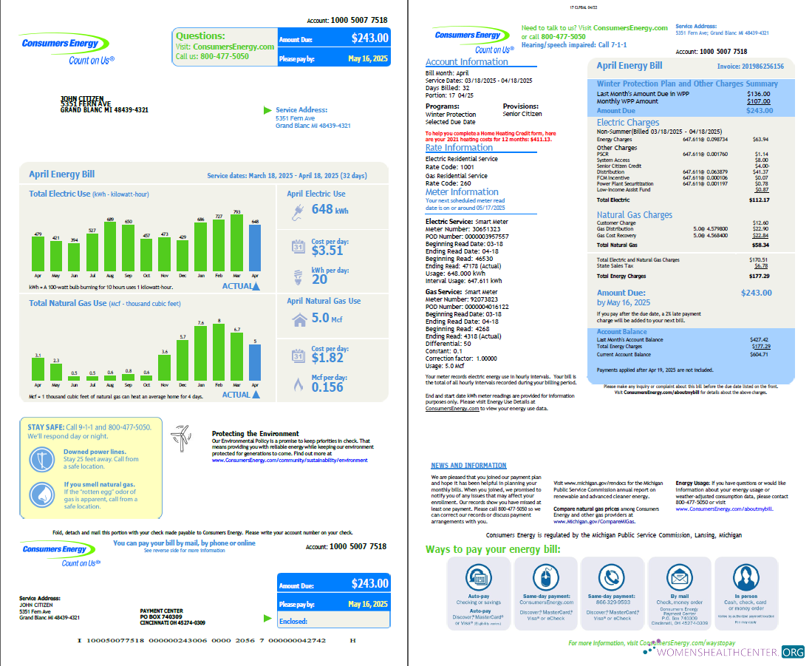
Task: Click the phone icon for same-day payment 866-329-9593
Action: point(613,580)
